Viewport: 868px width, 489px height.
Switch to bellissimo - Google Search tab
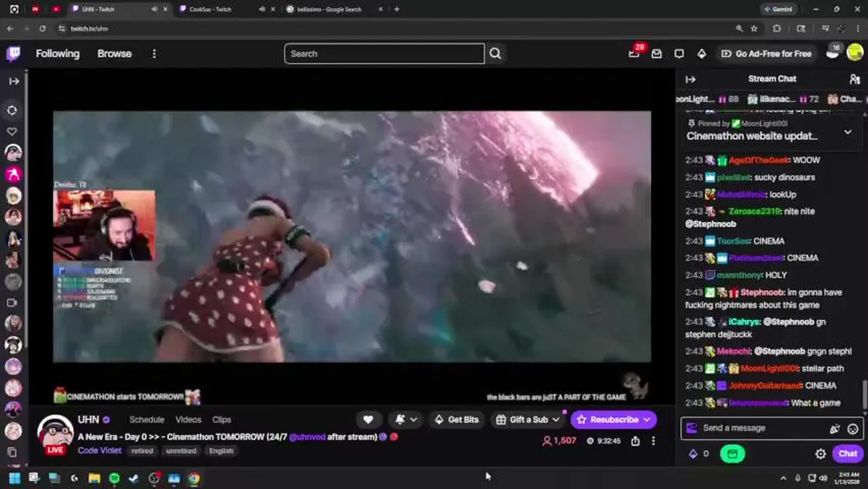point(329,10)
